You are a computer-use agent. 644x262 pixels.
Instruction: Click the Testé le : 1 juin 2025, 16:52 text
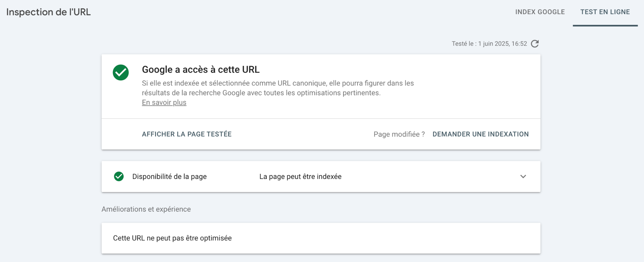tap(489, 44)
